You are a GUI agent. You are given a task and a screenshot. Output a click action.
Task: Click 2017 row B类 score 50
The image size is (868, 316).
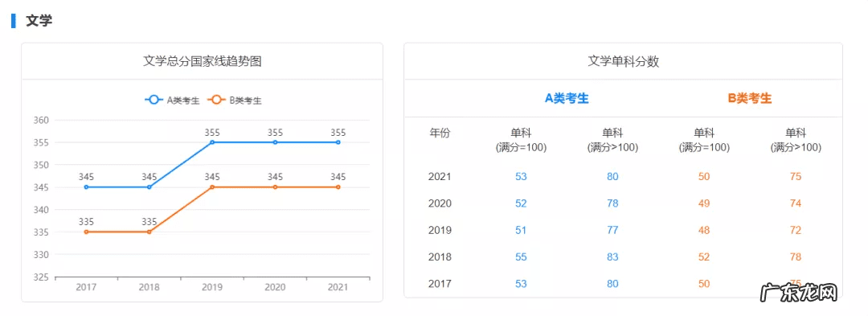[x=704, y=284]
